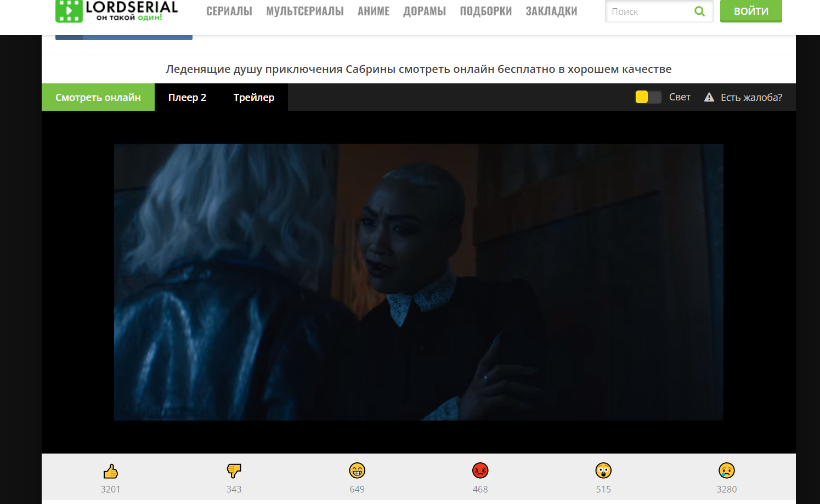Image resolution: width=820 pixels, height=504 pixels.
Task: Click the 3201 likes count
Action: 110,489
